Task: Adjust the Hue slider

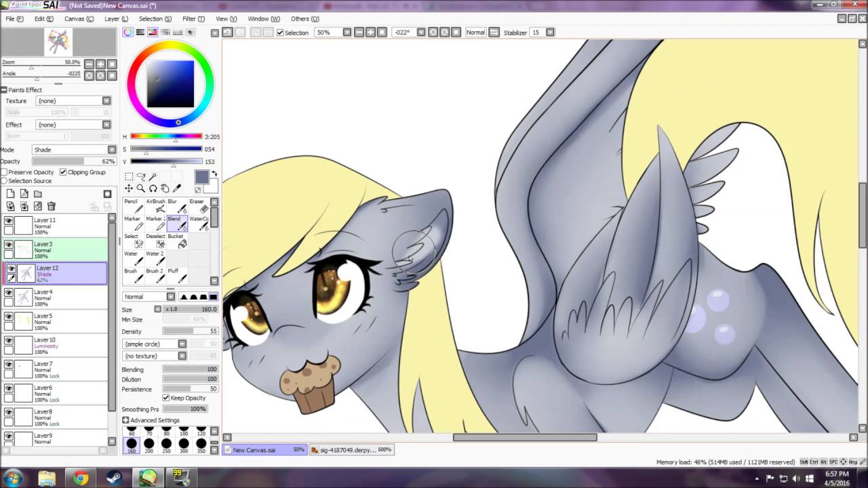Action: coord(166,136)
